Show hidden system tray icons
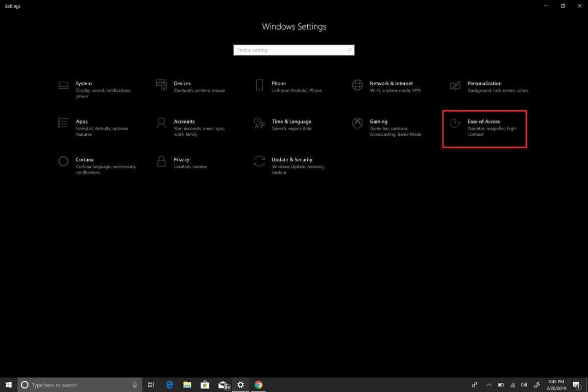 (x=488, y=385)
